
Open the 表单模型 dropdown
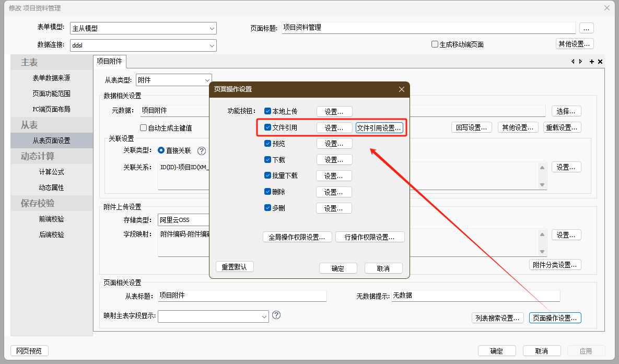212,28
